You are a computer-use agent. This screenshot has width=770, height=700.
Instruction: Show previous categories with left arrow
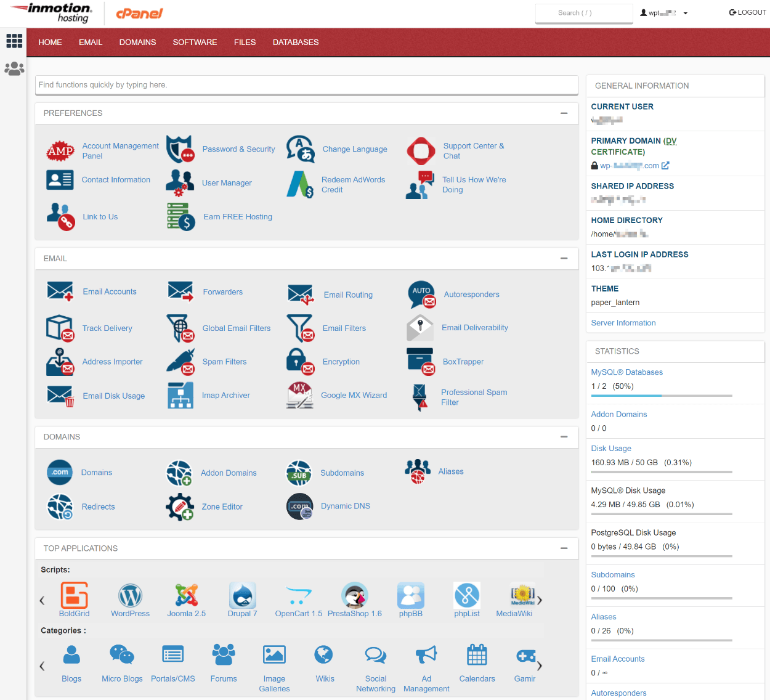coord(42,665)
